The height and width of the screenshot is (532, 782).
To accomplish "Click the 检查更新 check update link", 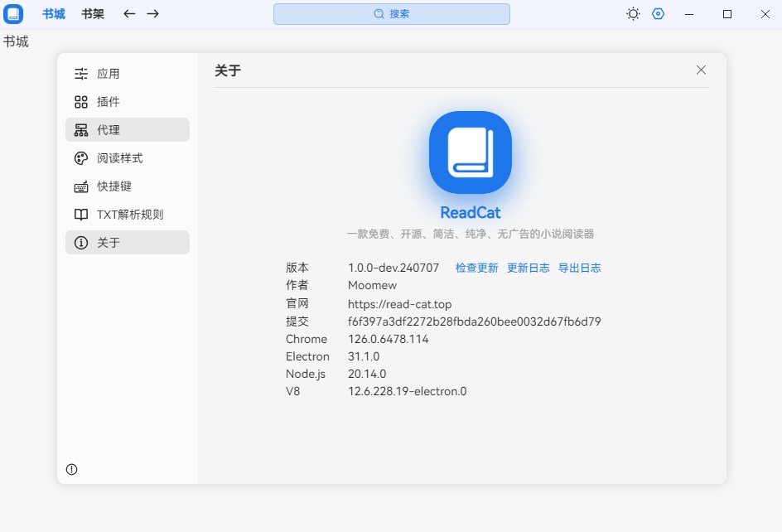I will coord(477,268).
